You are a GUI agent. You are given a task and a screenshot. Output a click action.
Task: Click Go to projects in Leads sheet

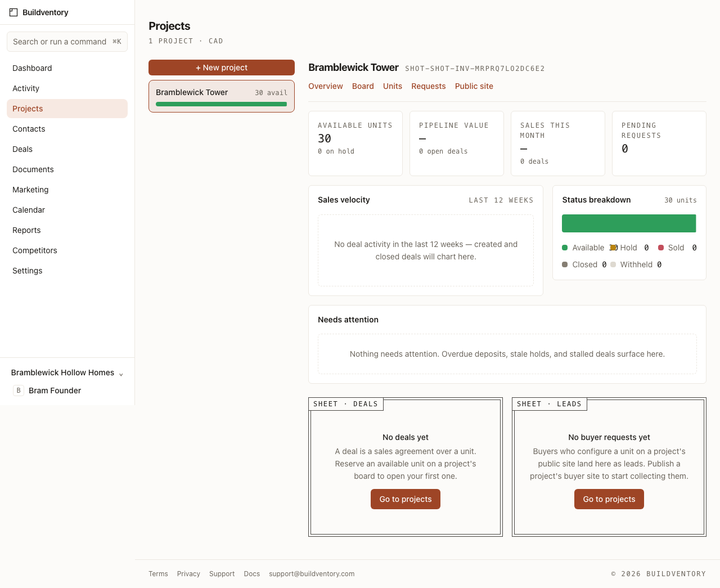pos(609,499)
